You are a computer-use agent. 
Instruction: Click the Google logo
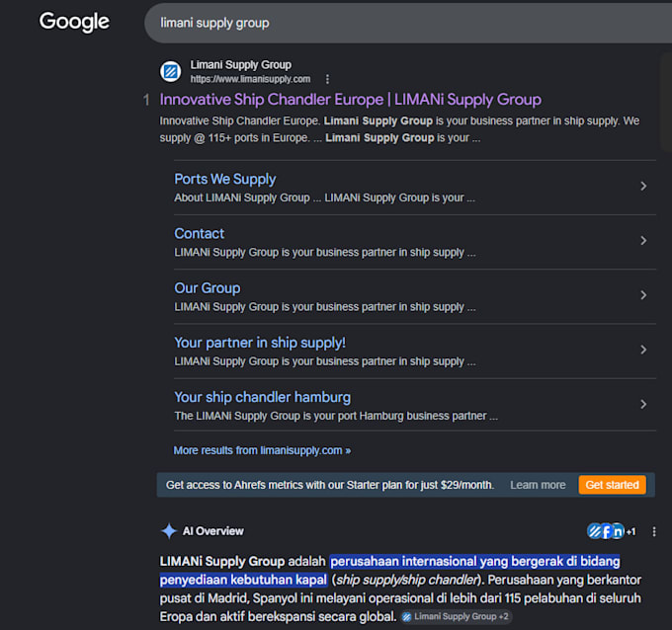pyautogui.click(x=74, y=22)
